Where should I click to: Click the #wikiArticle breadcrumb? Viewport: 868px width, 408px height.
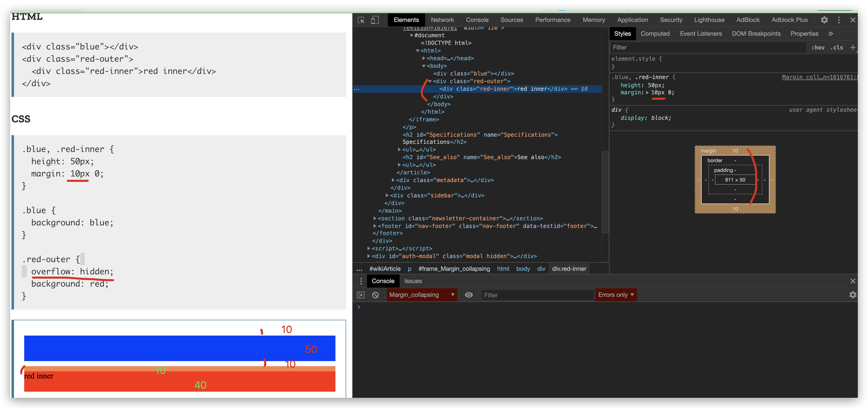point(385,269)
